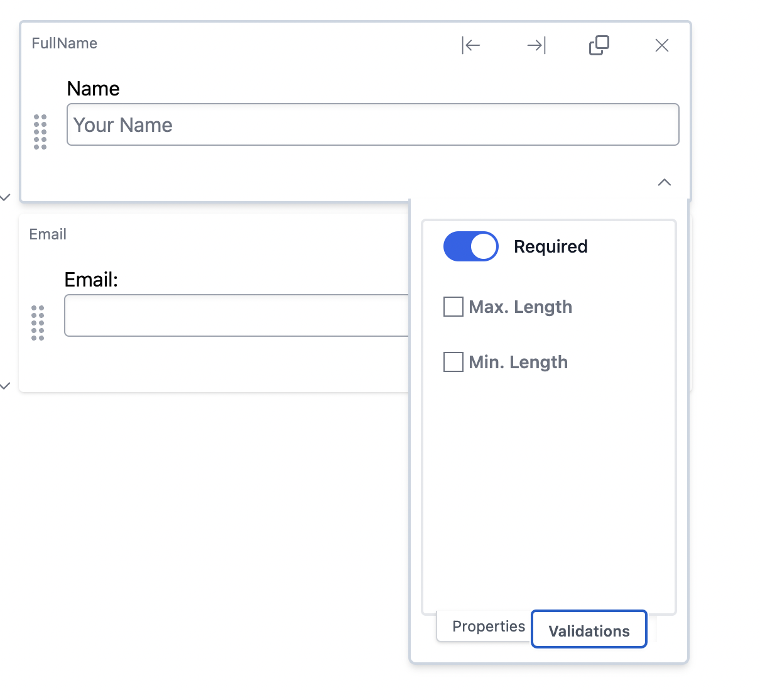Move FullName field to the rightmost position

pos(536,45)
